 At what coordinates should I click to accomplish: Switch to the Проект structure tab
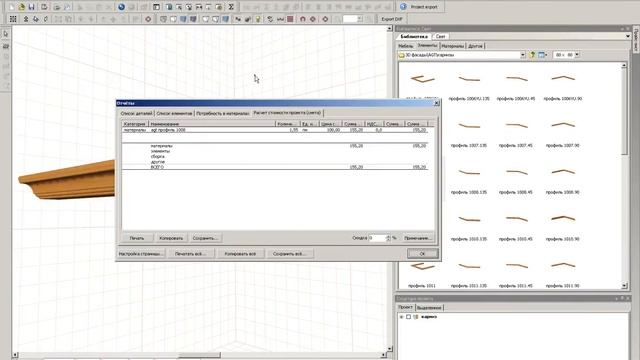coord(405,307)
